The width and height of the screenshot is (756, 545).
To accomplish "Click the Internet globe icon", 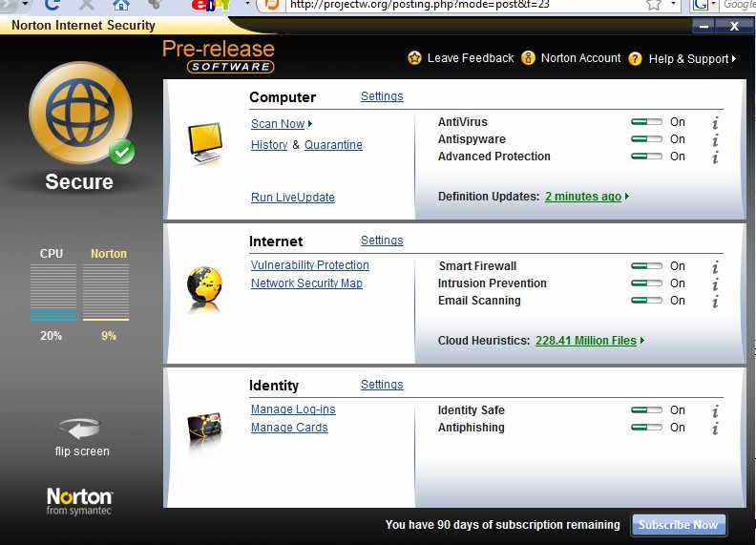I will click(x=205, y=283).
